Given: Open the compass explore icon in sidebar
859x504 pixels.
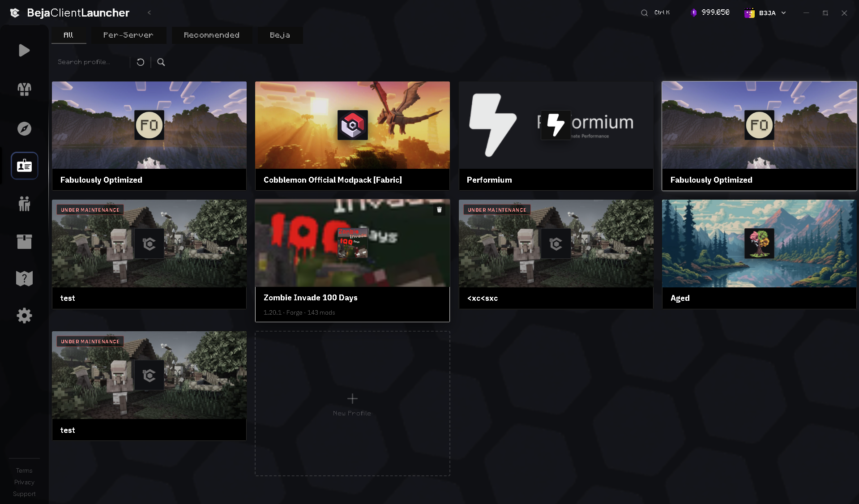Looking at the screenshot, I should pos(24,129).
